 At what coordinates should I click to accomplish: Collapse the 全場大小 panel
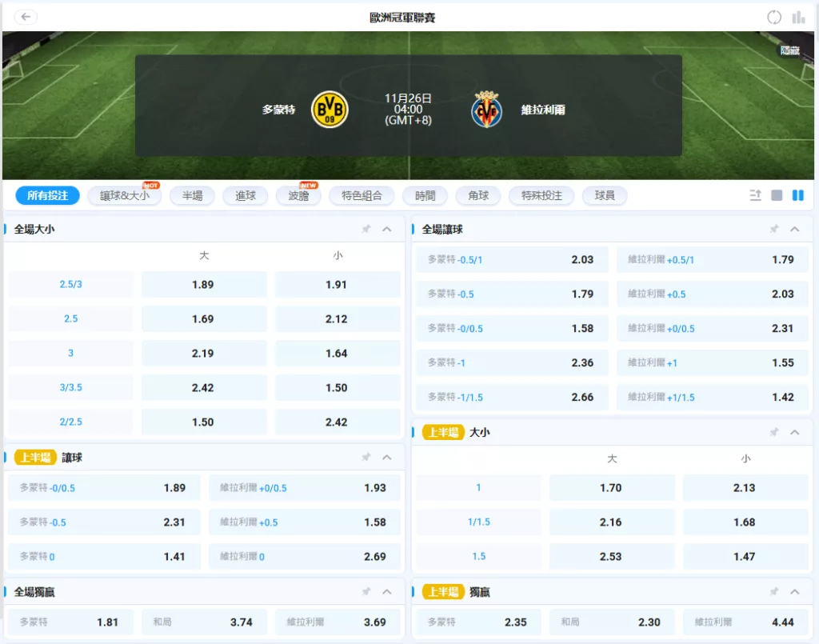tap(386, 228)
